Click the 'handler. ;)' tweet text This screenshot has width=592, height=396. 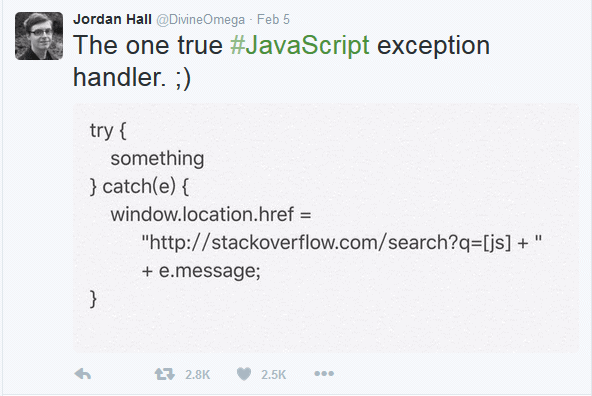[132, 78]
